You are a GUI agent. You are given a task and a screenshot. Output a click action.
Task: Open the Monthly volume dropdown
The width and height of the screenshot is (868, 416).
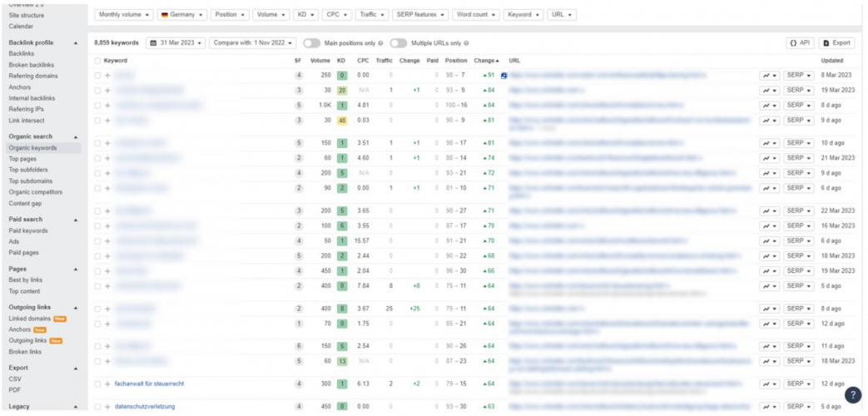124,15
